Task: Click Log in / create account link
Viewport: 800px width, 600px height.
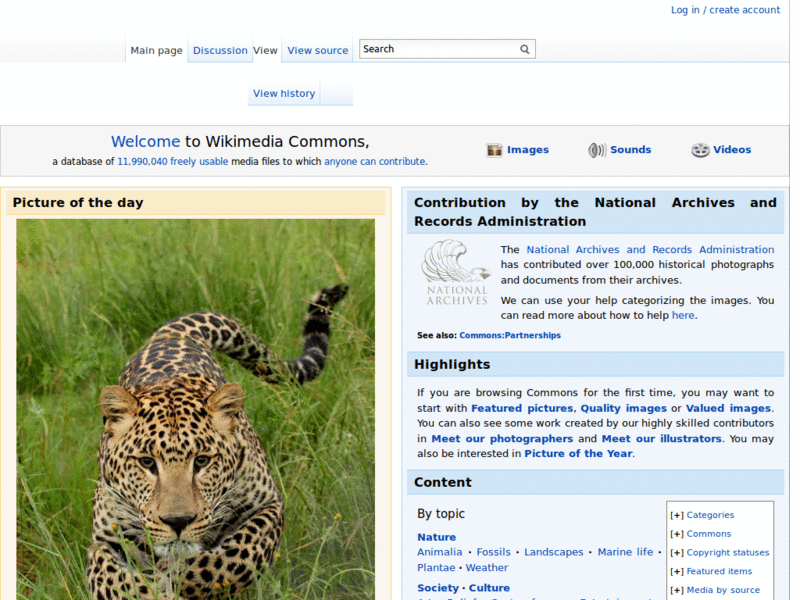Action: pyautogui.click(x=725, y=10)
